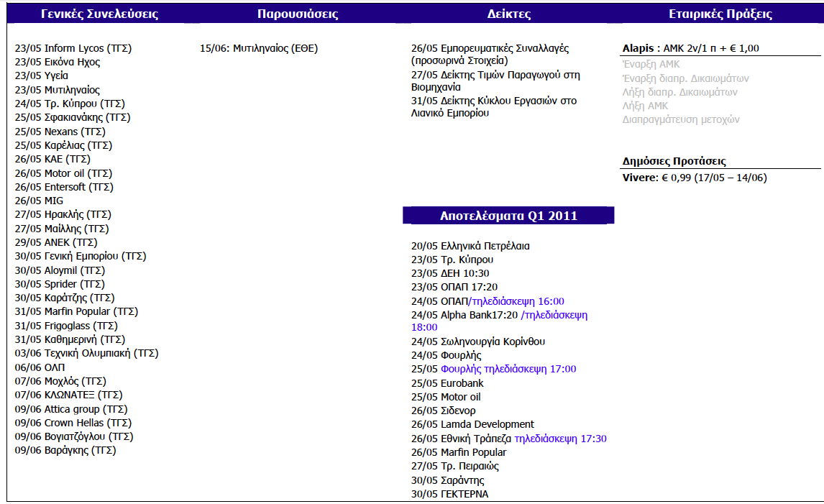Click the greyed Έναρξη διαπρ. Δικαιωμάτων line
The image size is (824, 504).
pos(685,78)
